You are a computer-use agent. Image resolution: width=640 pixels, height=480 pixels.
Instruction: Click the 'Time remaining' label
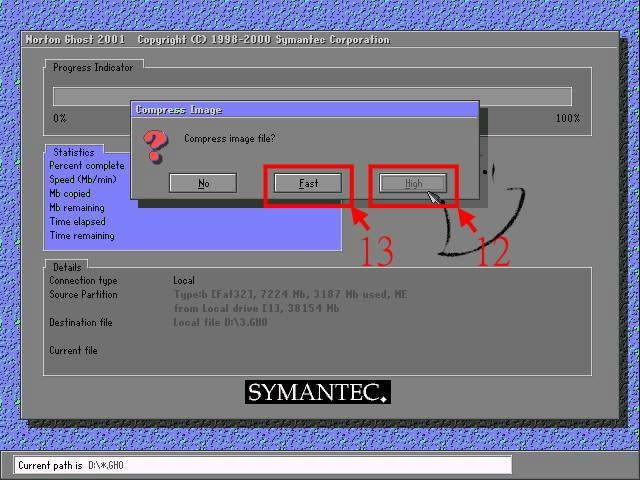coord(82,236)
